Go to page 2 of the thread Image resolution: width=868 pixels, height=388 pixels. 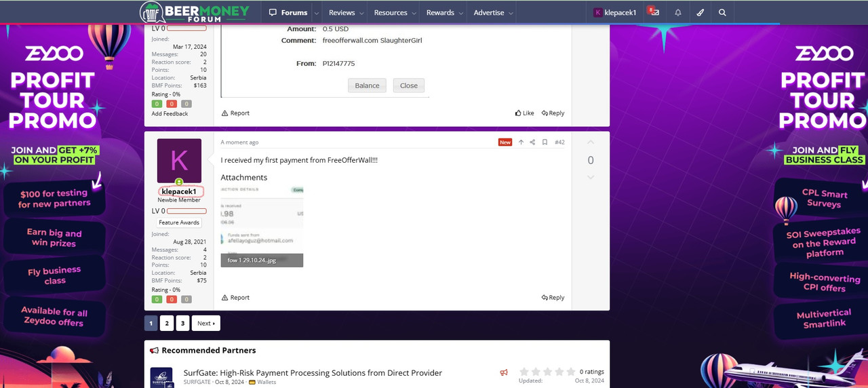167,323
